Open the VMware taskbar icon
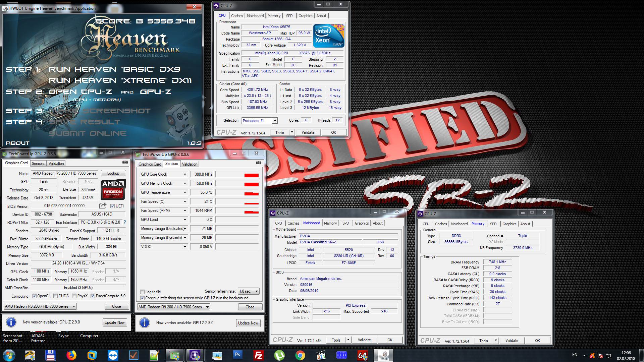Image resolution: width=644 pixels, height=362 pixels. pos(92,355)
